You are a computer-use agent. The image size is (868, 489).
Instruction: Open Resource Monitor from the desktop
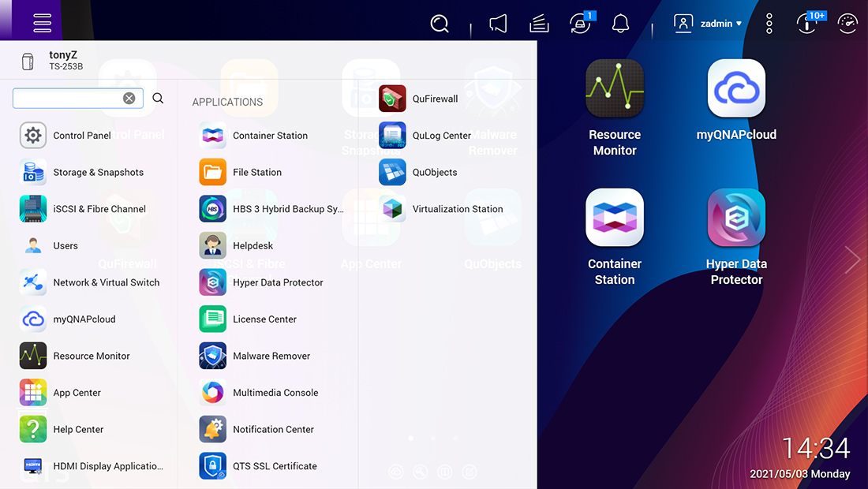click(615, 88)
